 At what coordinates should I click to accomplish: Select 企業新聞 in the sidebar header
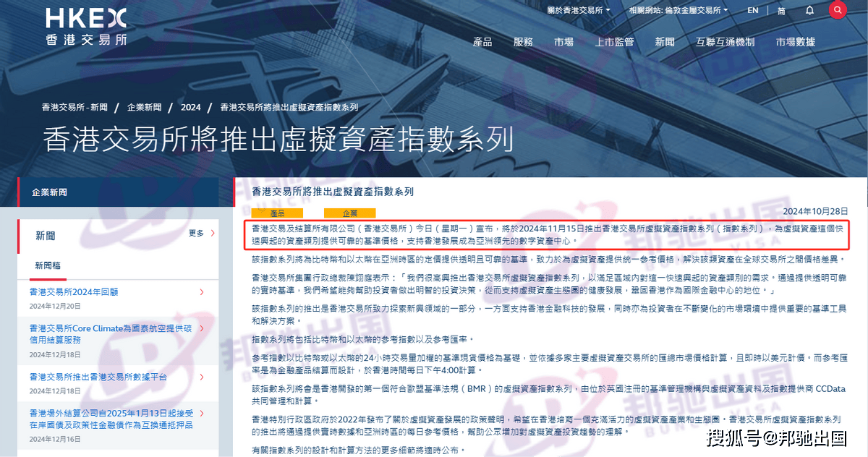coord(49,192)
